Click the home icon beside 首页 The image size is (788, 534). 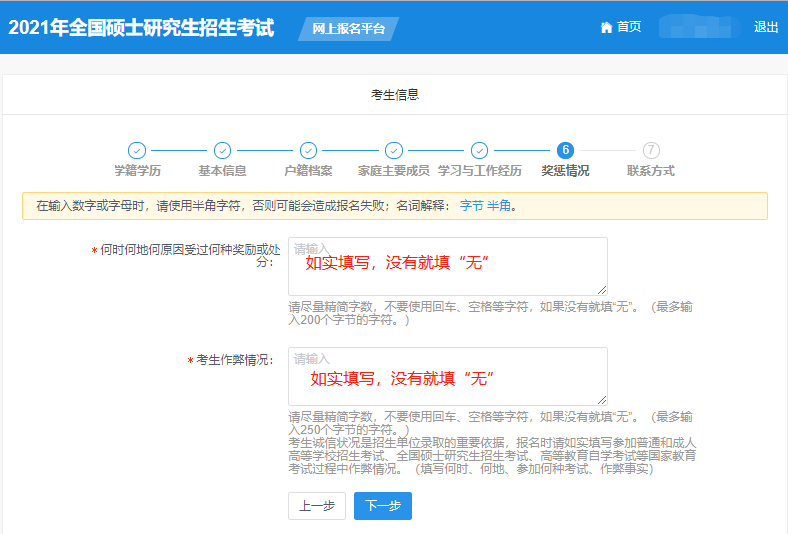pyautogui.click(x=606, y=28)
